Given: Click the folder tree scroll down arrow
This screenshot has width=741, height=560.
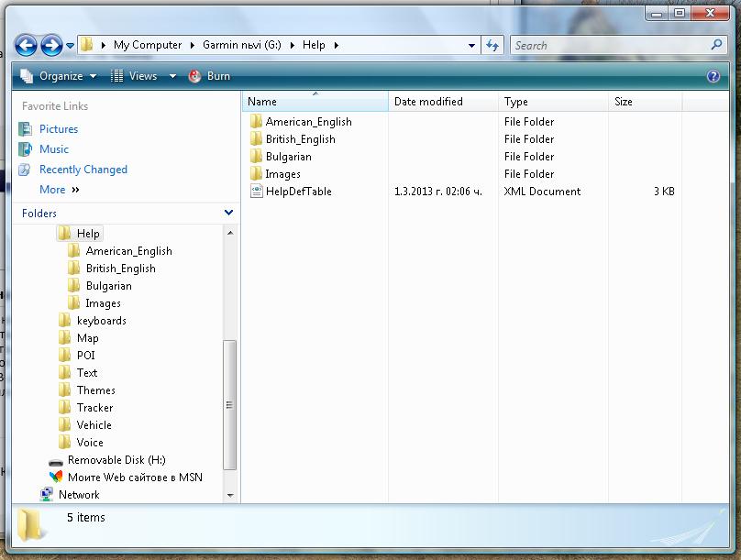Looking at the screenshot, I should [229, 495].
